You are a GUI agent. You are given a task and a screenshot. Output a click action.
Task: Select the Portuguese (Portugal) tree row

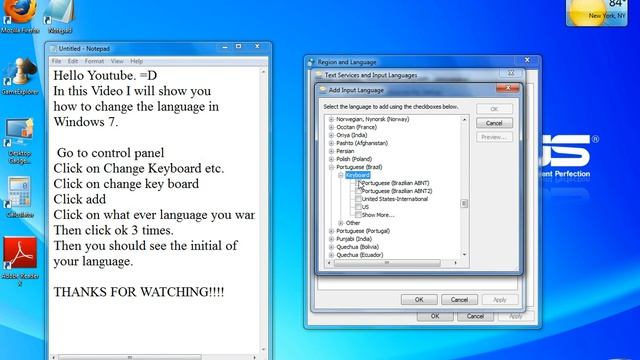(x=363, y=231)
